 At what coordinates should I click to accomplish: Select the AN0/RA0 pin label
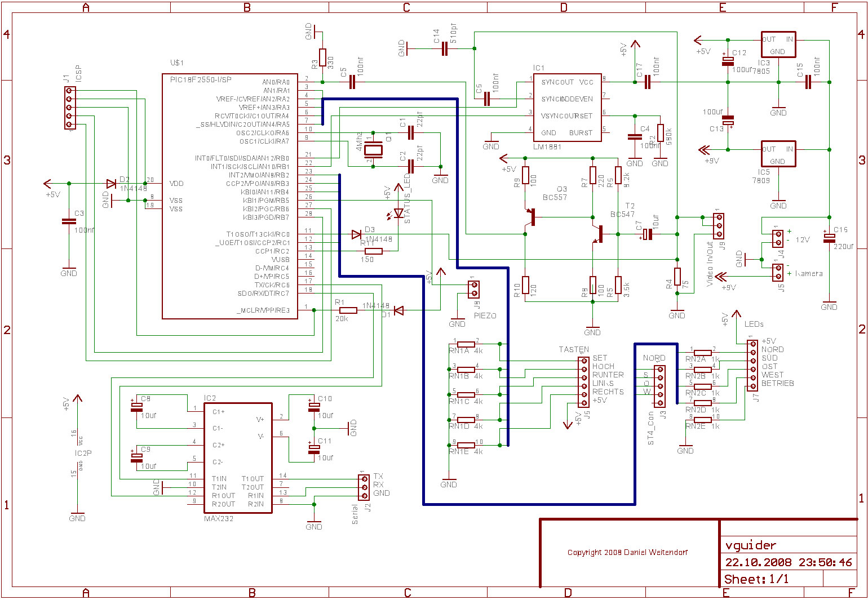click(276, 82)
